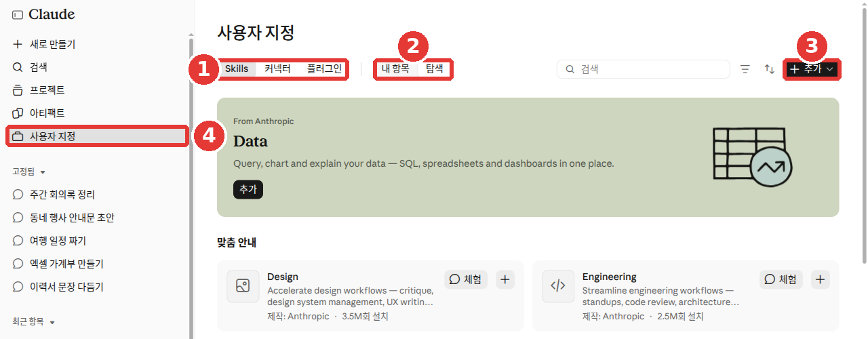Switch to the 플러그인 tab

coord(324,68)
